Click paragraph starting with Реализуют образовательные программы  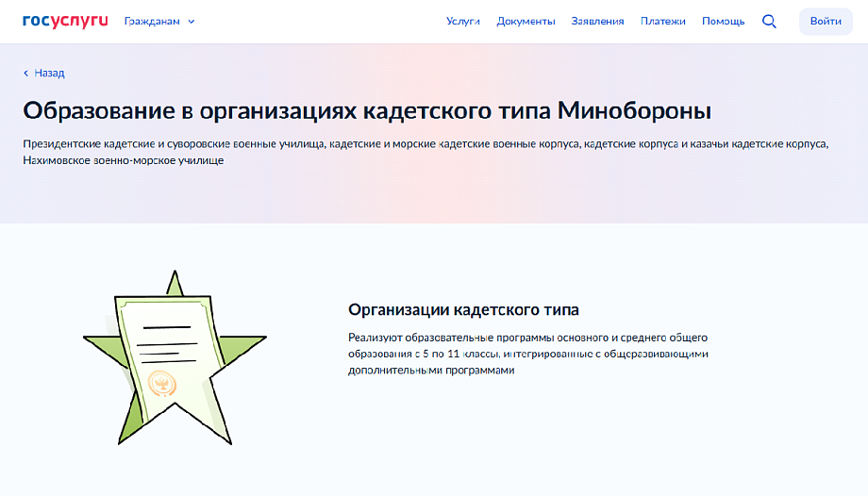tap(527, 354)
